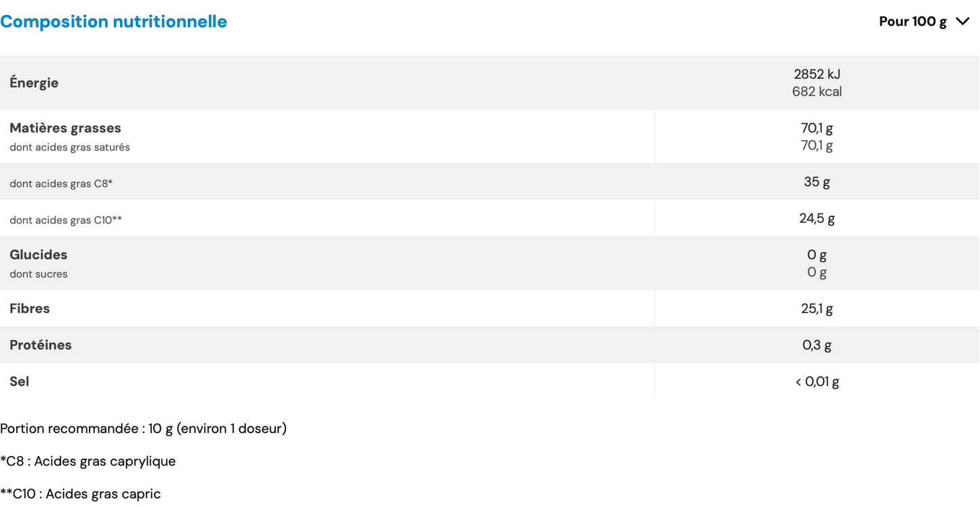This screenshot has height=507, width=980.
Task: Click the 25,1 g fibres value
Action: pos(817,309)
